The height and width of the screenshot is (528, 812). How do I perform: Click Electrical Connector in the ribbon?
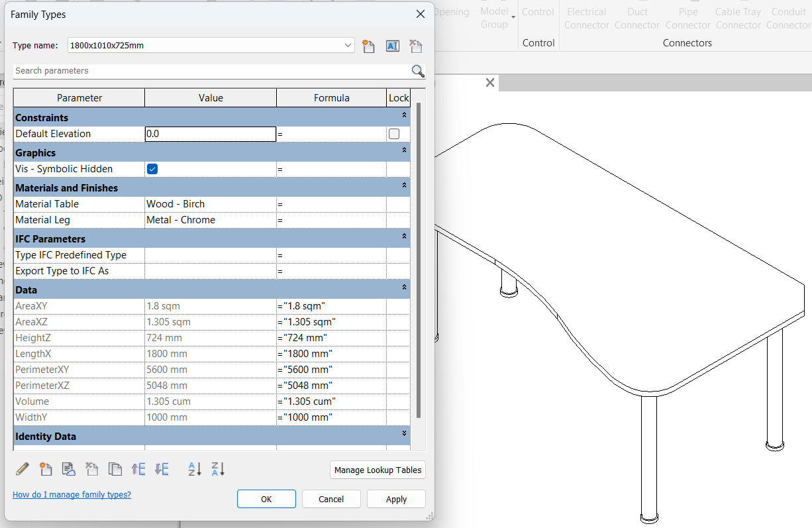click(x=586, y=19)
